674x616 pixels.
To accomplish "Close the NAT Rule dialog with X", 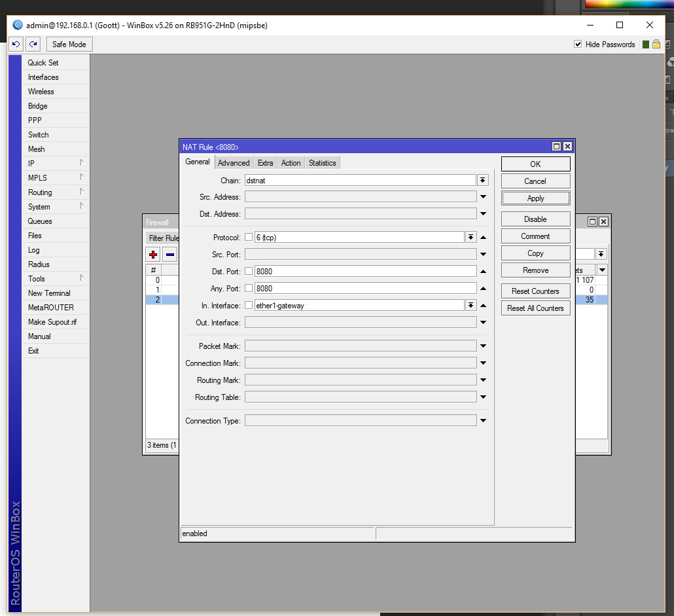I will coord(567,147).
